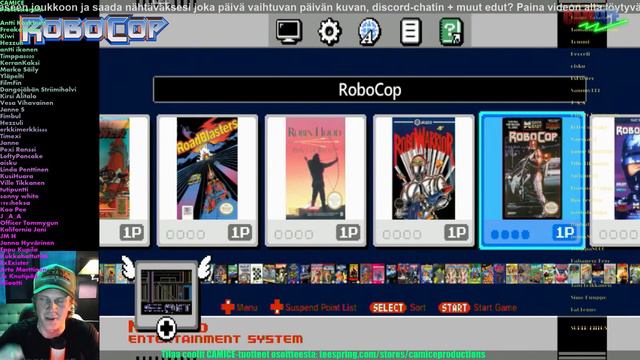640x360 pixels.
Task: Click the red SELECT button label
Action: (388, 308)
